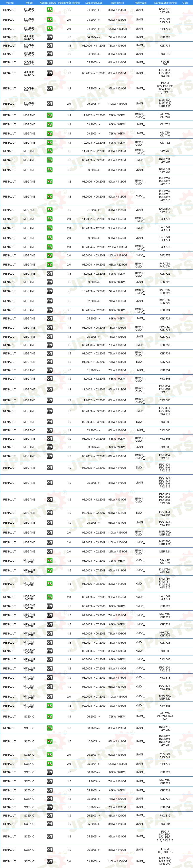Click petrol icon in Scenic 10.2005 82kW row
The image size is (193, 868).
pos(50,741)
